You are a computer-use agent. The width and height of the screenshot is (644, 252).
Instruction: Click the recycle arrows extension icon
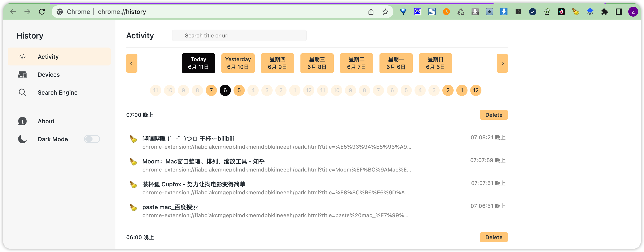tap(461, 12)
